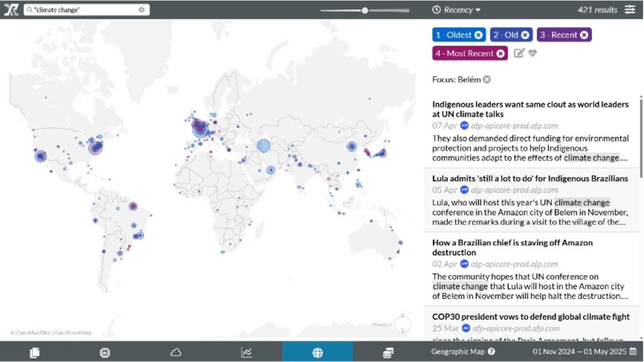Open the coin stack view
The height and width of the screenshot is (362, 644).
point(388,352)
